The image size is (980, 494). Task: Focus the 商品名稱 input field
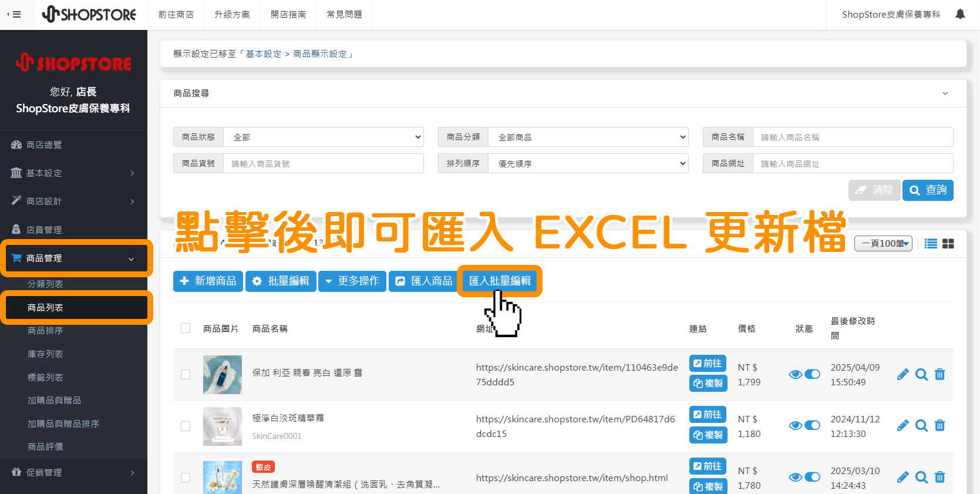coord(853,137)
